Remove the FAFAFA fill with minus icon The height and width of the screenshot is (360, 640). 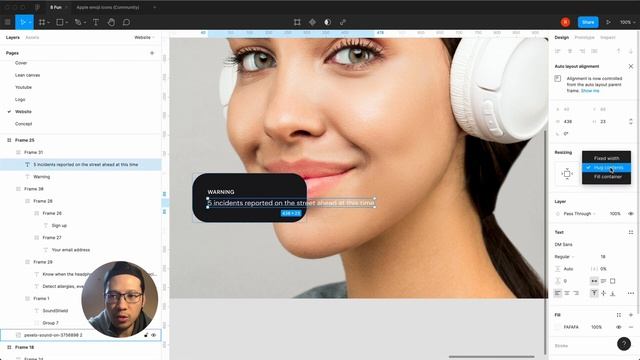pyautogui.click(x=631, y=327)
